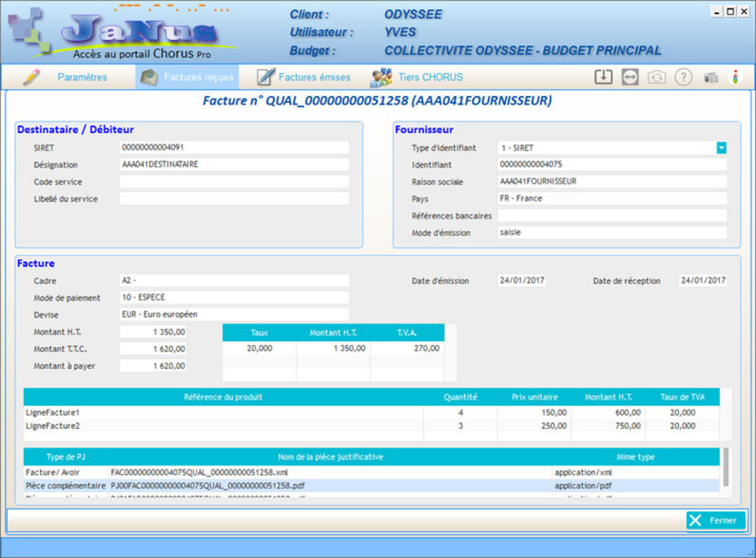Click the newspaper news icon

click(x=711, y=77)
